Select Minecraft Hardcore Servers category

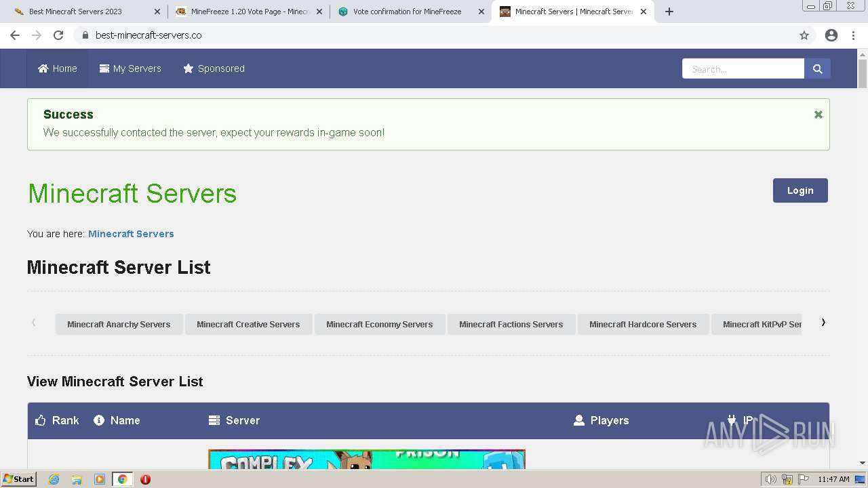(643, 324)
